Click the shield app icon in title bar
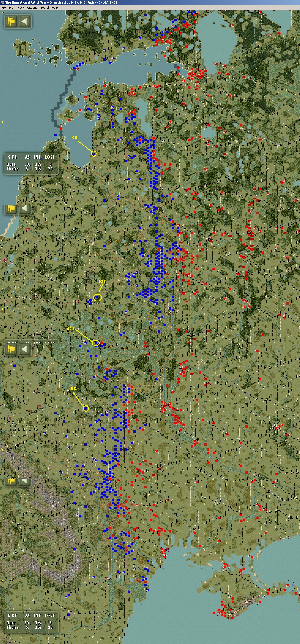This screenshot has height=644, width=300. [x=2, y=2]
